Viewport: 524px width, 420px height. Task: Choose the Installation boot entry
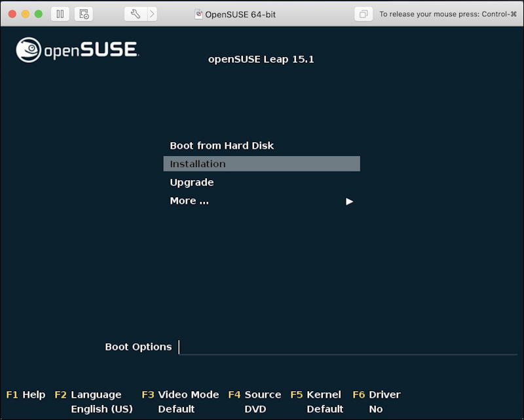point(261,164)
